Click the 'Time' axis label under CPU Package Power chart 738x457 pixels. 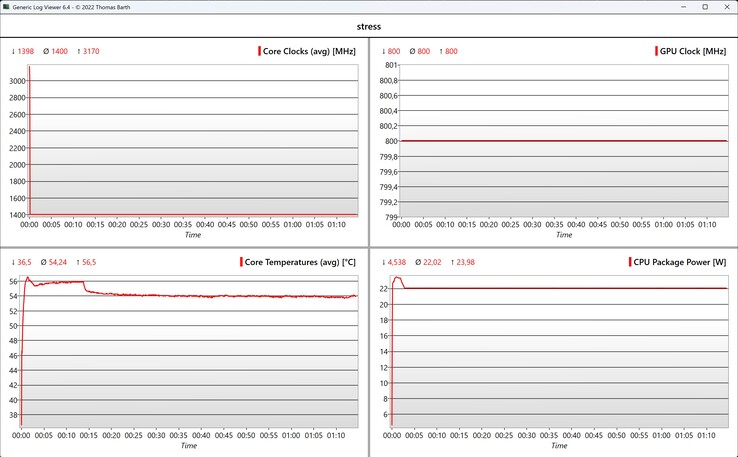559,446
